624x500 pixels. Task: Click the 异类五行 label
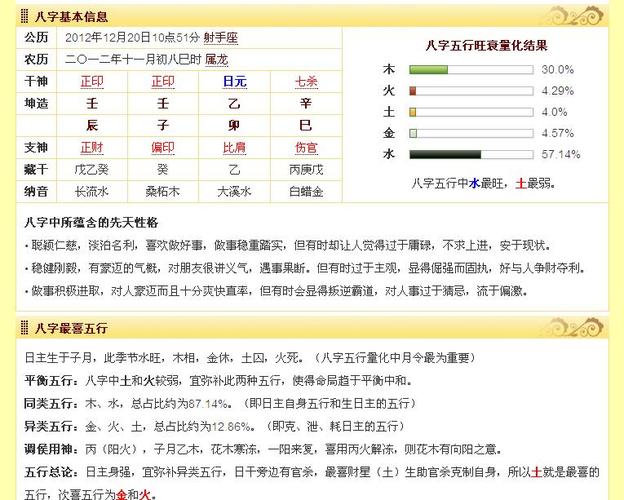[51, 427]
